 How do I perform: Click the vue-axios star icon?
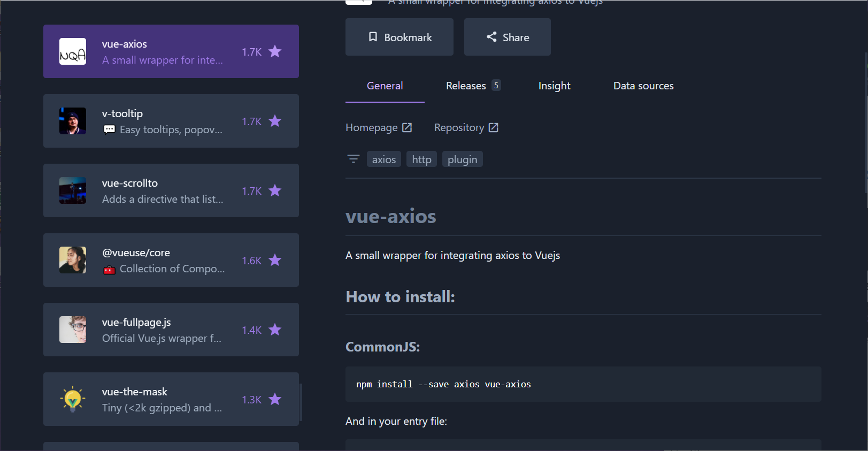coord(275,51)
